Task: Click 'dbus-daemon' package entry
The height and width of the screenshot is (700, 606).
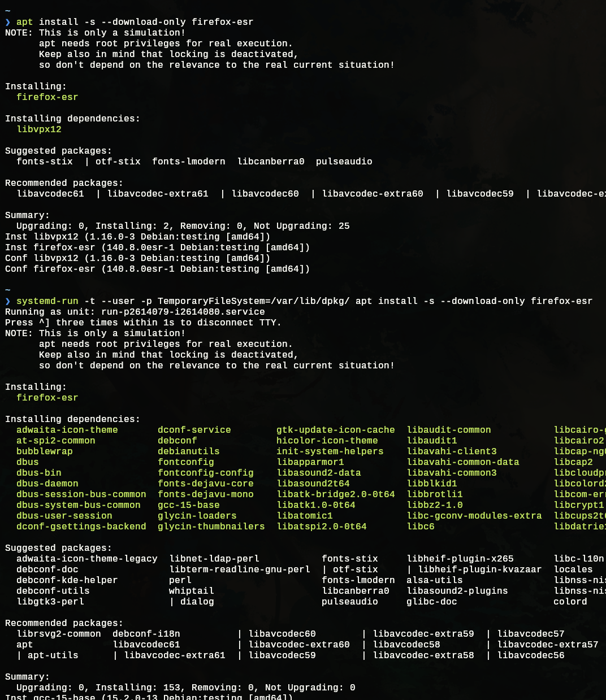Action: 47,484
